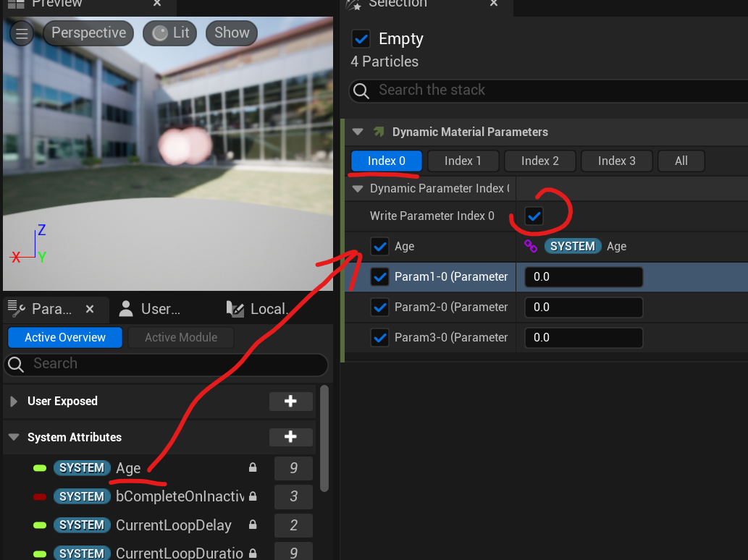Click the 4 Particles count label
The height and width of the screenshot is (560, 748).
(384, 61)
